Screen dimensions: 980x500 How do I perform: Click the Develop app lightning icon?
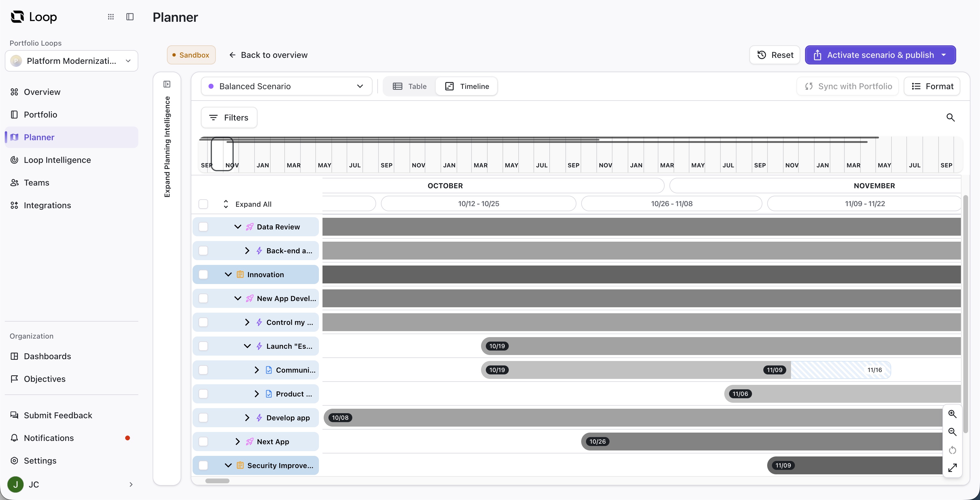259,418
